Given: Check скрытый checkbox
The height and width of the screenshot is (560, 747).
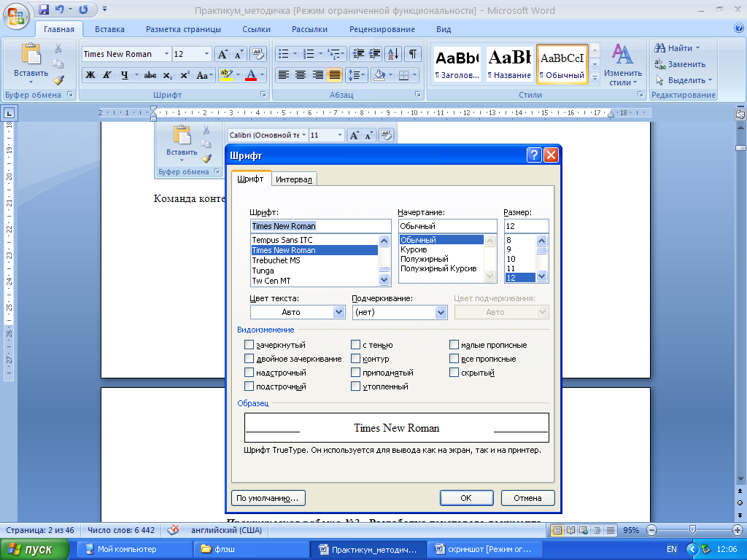Looking at the screenshot, I should (454, 372).
